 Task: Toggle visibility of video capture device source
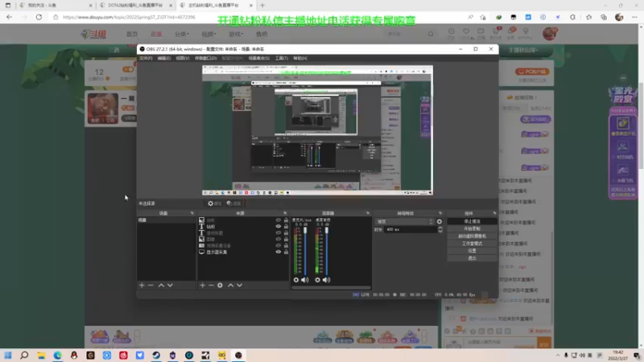pos(278,245)
